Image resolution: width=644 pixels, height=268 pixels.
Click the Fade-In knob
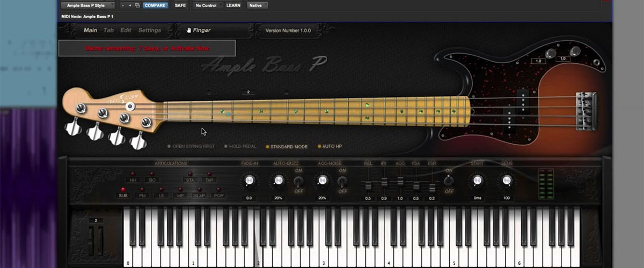coord(249,181)
